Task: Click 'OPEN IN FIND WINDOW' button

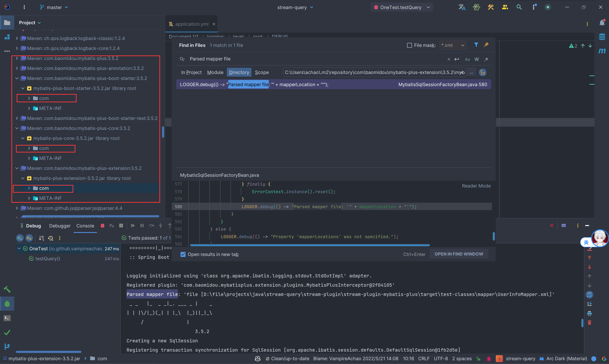Action: [x=459, y=254]
